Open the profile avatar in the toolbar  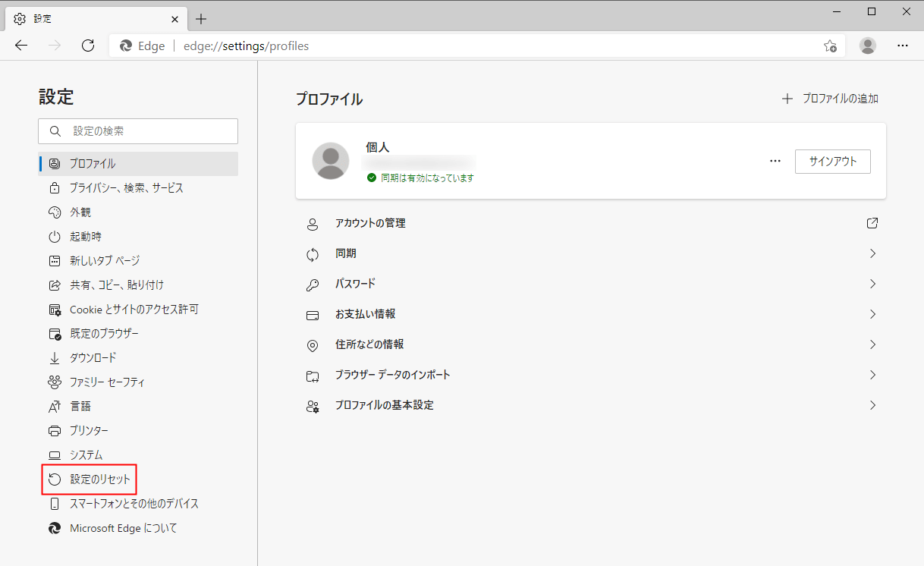868,46
